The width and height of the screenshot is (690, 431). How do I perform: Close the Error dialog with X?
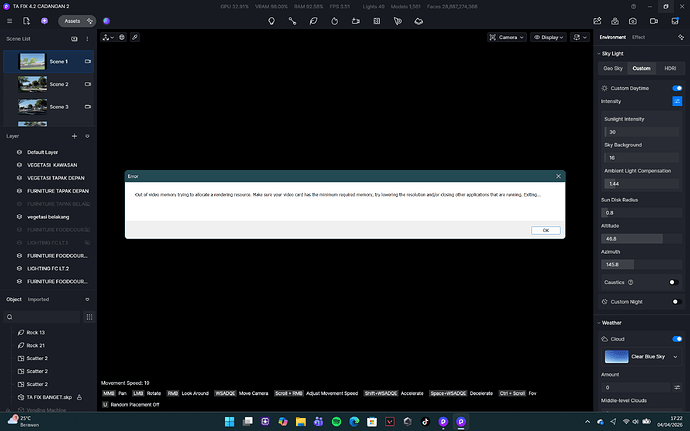(x=558, y=176)
